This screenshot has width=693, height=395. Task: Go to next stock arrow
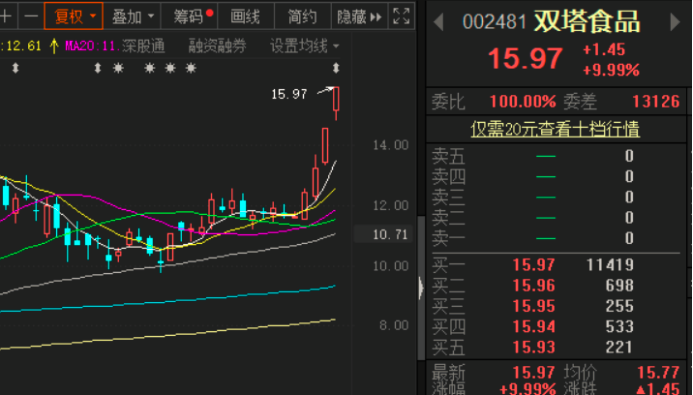675,22
